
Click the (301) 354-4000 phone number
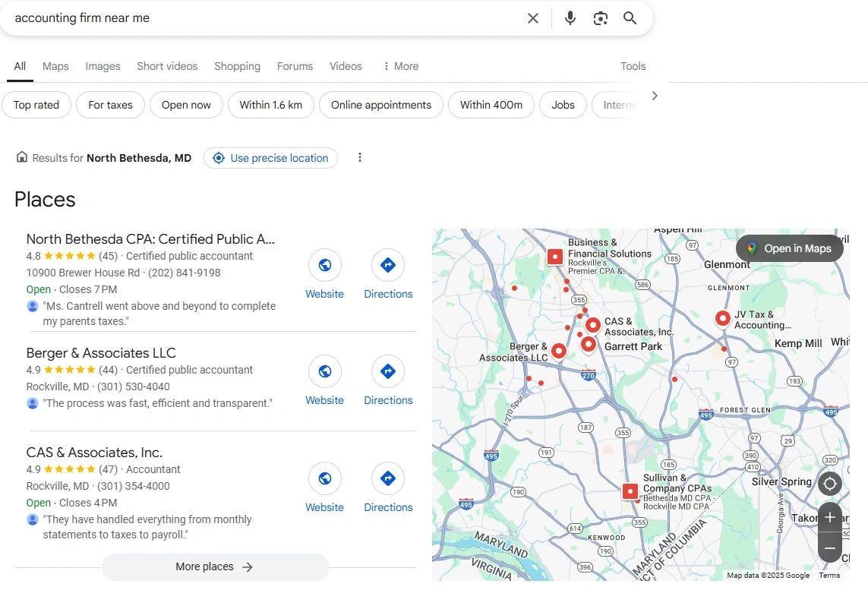tap(134, 487)
